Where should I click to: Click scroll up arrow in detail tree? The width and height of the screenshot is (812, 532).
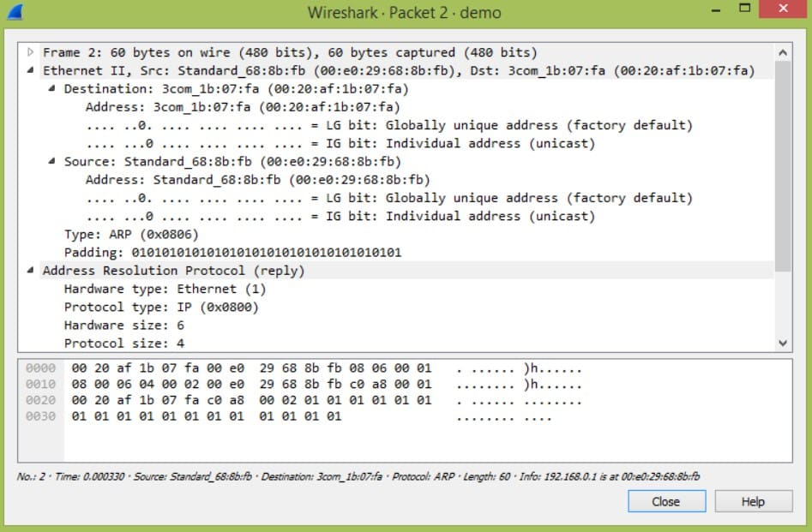tap(783, 52)
